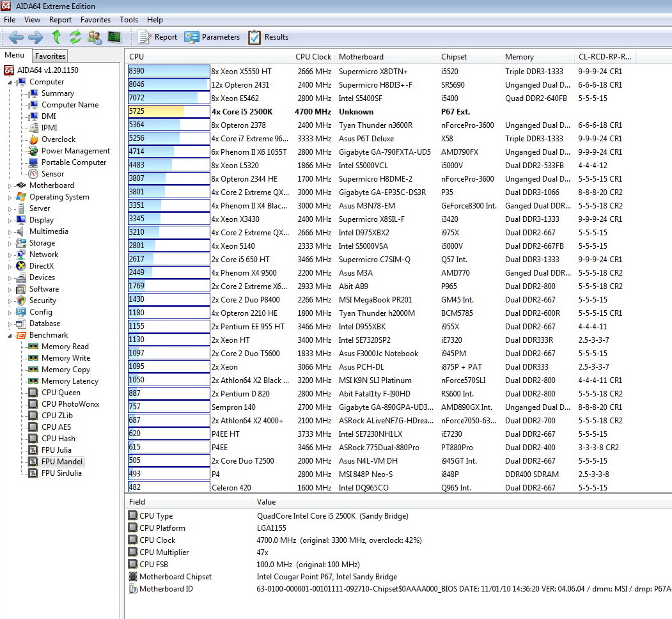The image size is (672, 619).
Task: Select the CPU AES benchmark icon
Action: point(33,427)
